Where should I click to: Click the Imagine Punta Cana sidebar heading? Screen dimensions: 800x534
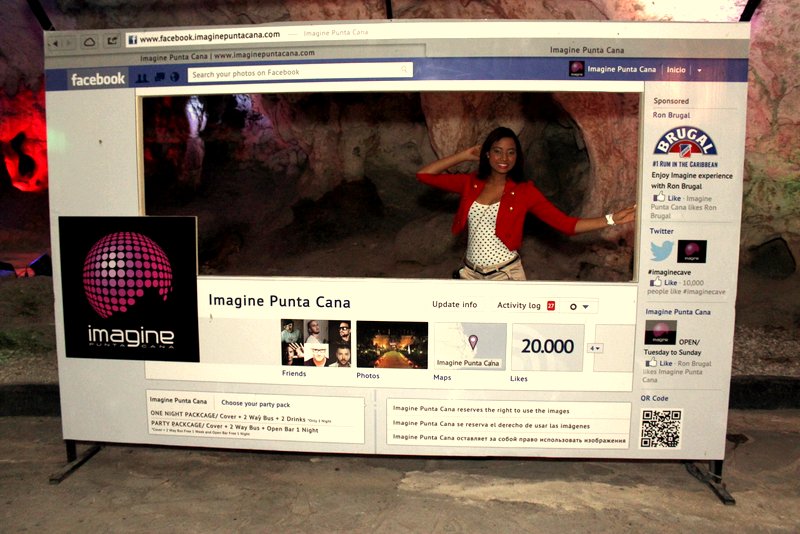pyautogui.click(x=678, y=312)
